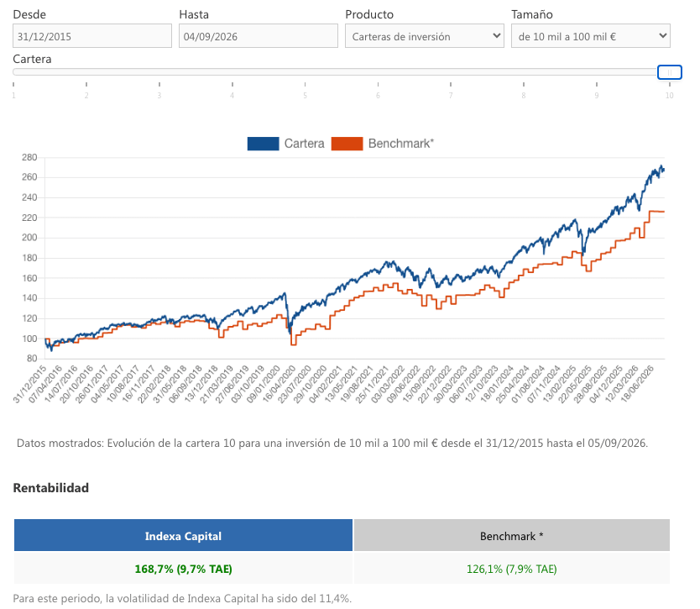700x609 pixels.
Task: Click the Hasta label
Action: [x=194, y=14]
